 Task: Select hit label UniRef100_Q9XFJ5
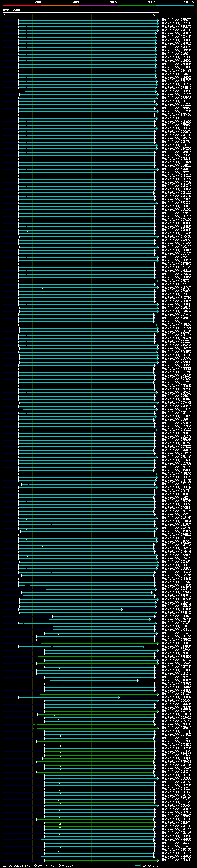coord(177,629)
